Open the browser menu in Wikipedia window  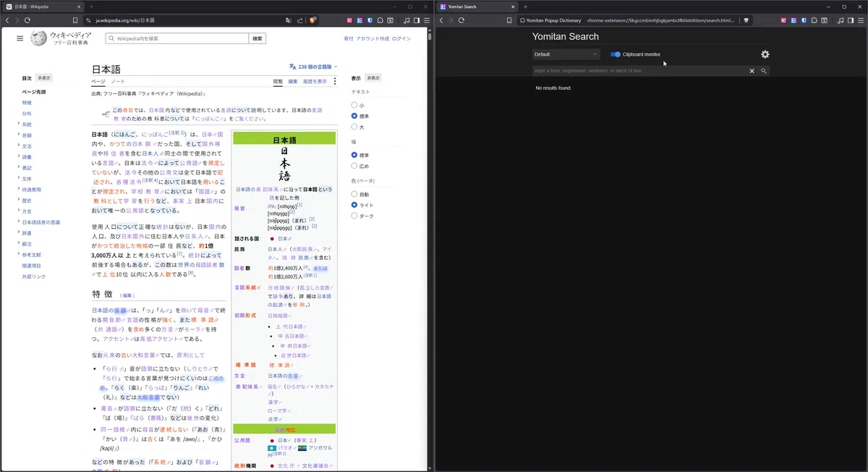[x=427, y=20]
